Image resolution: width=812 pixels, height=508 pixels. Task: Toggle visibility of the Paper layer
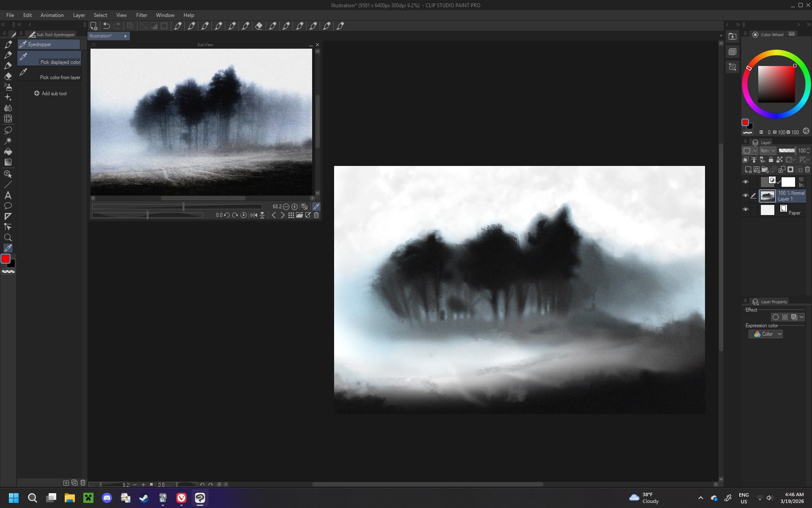[746, 210]
